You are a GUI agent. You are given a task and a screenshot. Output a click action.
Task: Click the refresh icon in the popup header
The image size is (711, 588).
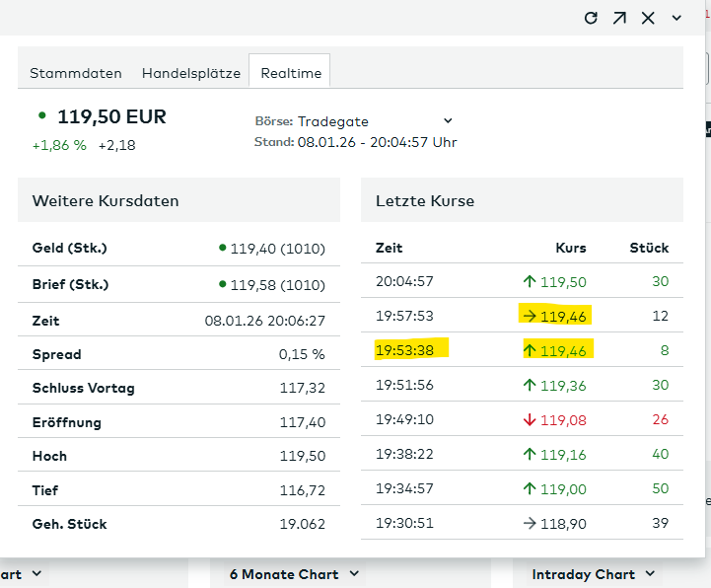(x=591, y=18)
